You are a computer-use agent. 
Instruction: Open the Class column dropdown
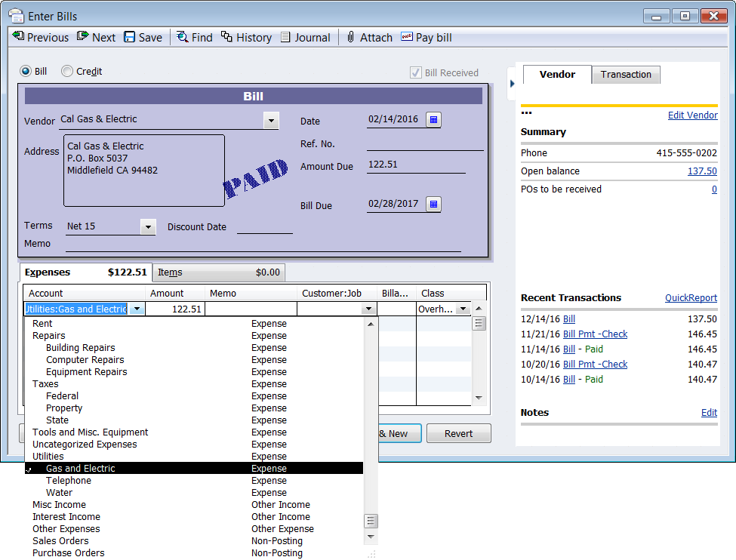point(464,309)
